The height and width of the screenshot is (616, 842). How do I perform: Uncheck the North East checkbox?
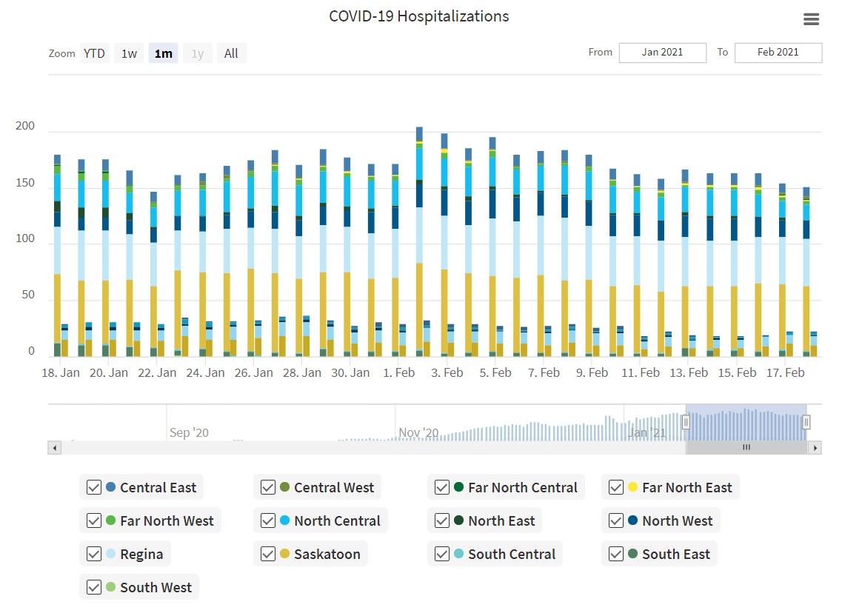click(x=442, y=521)
